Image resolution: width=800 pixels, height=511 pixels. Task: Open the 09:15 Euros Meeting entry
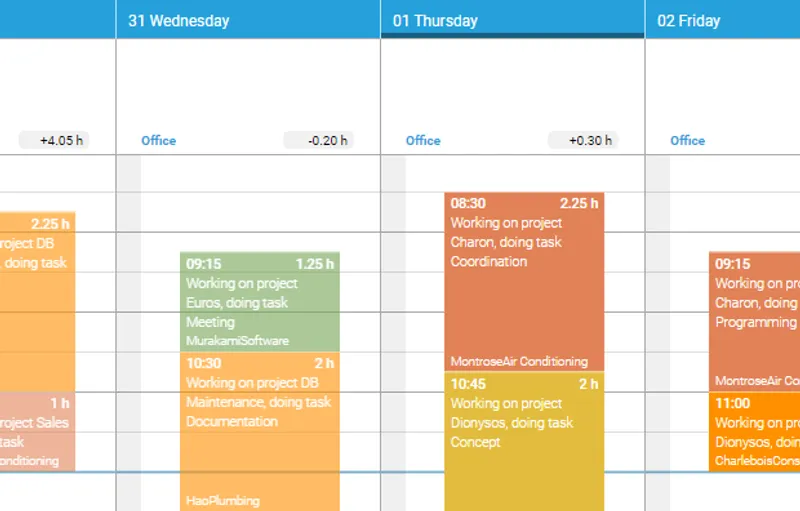pyautogui.click(x=259, y=302)
